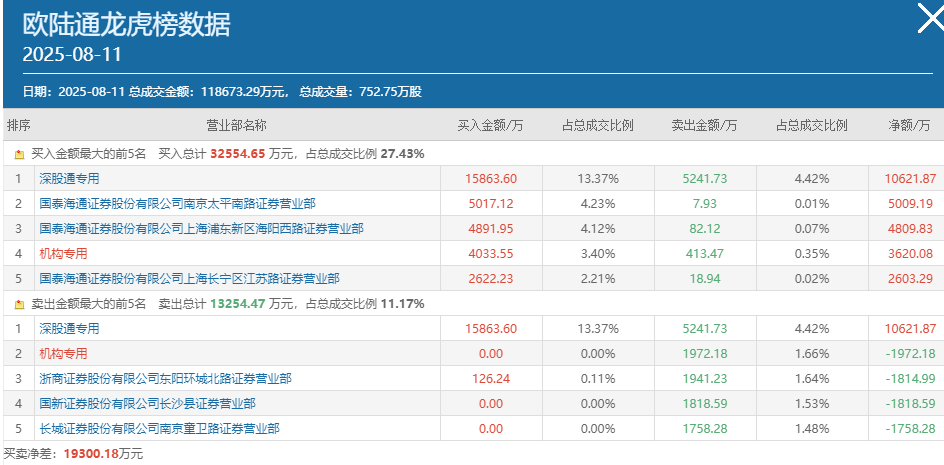Screen dimensions: 944x465
Task: Click the sell-side top 5 section icon
Action: [x=19, y=305]
